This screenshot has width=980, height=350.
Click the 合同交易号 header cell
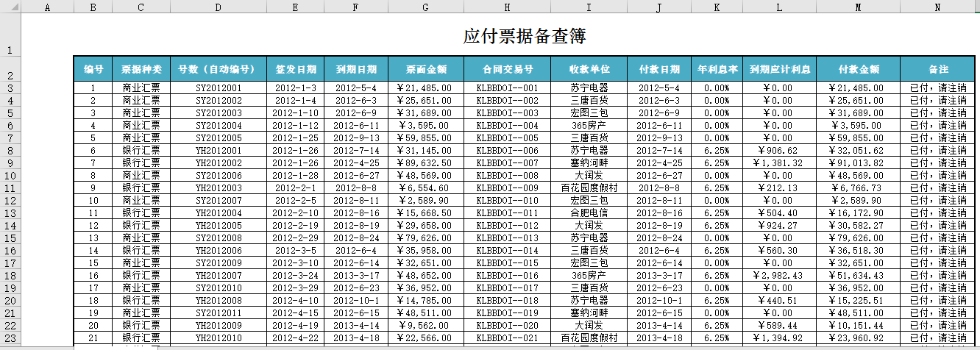pos(508,69)
